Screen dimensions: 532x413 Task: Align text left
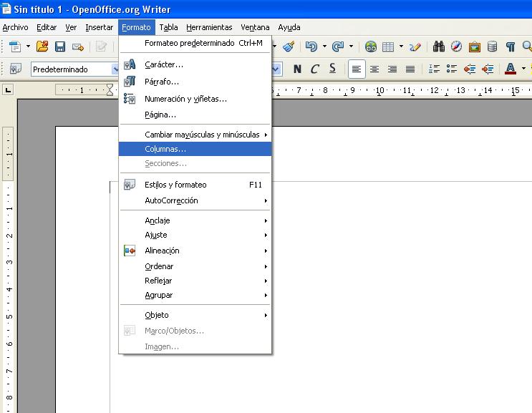[x=357, y=69]
